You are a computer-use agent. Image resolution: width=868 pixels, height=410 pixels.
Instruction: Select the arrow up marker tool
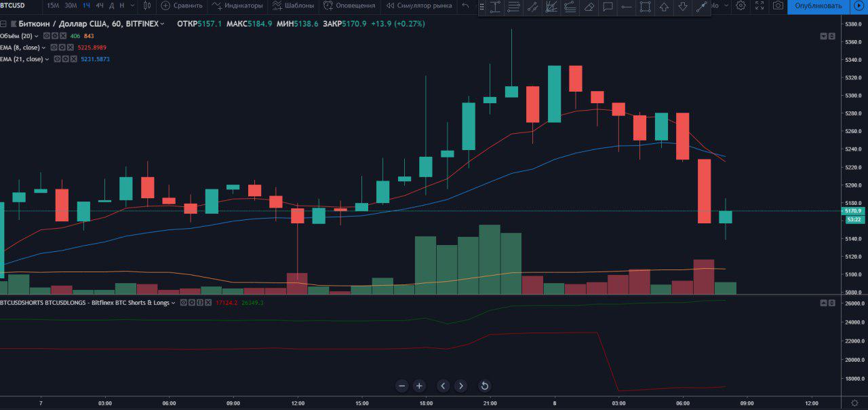pos(664,7)
